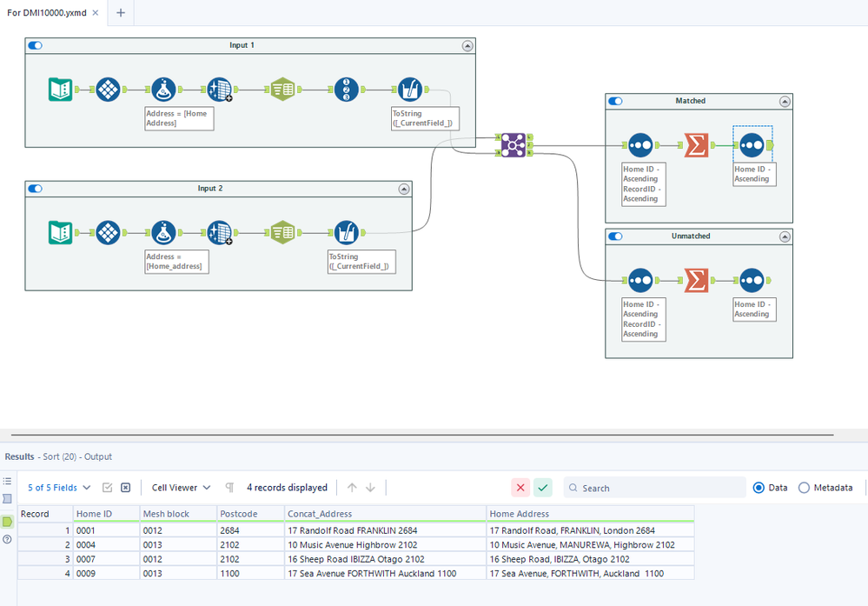
Task: Click the select all fields checkbox icon
Action: [108, 488]
